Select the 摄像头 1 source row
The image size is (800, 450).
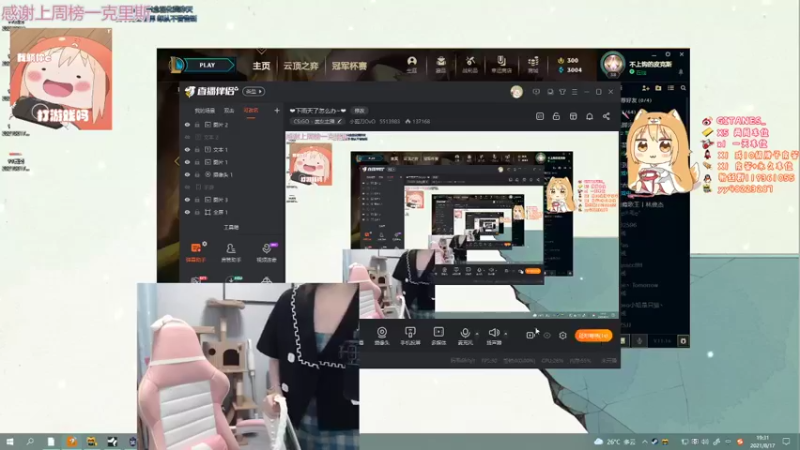(232, 174)
